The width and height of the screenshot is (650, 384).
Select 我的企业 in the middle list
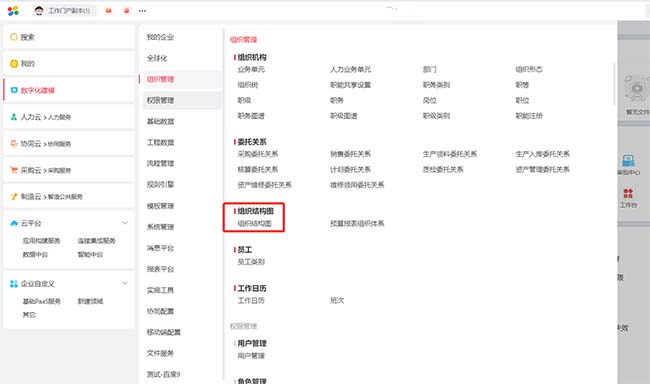click(160, 37)
